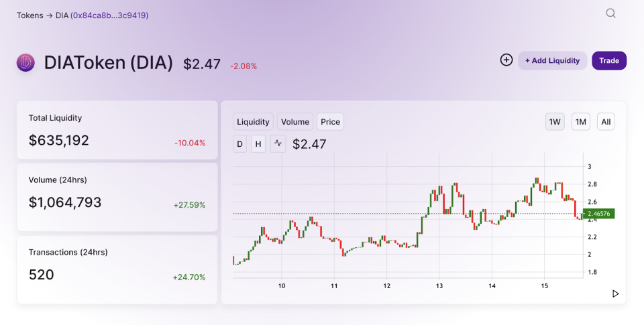Image resolution: width=644 pixels, height=325 pixels.
Task: Switch chart to Price tab
Action: coord(330,121)
